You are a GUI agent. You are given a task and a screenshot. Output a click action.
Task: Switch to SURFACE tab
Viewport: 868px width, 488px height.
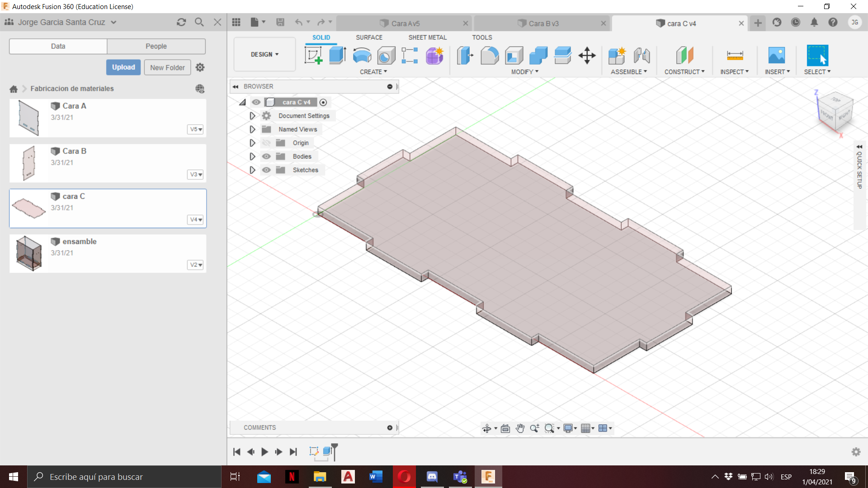368,37
